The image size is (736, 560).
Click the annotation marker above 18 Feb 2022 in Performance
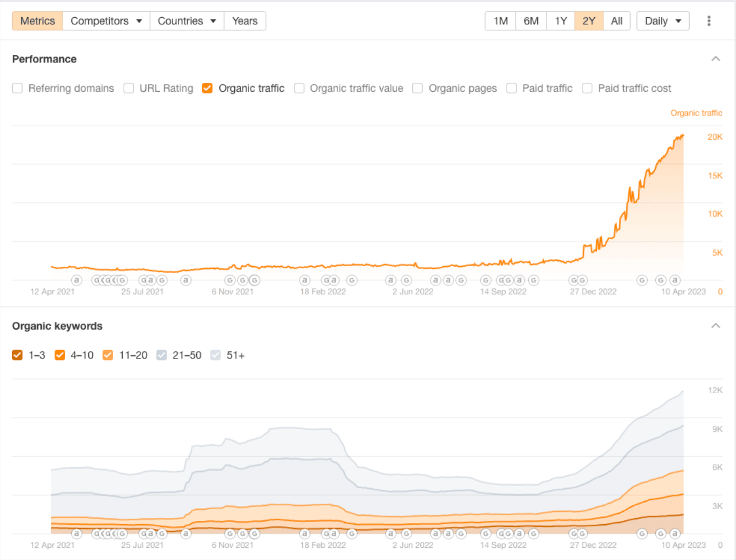pyautogui.click(x=304, y=281)
